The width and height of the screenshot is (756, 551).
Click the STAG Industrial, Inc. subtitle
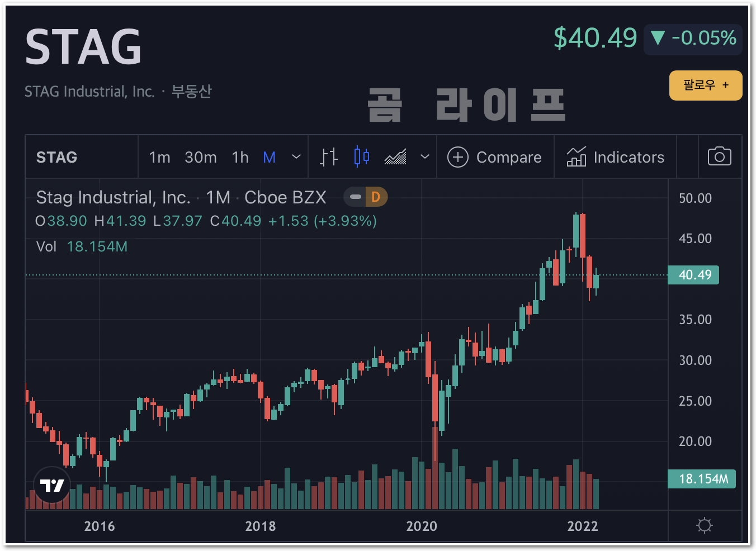click(x=89, y=92)
